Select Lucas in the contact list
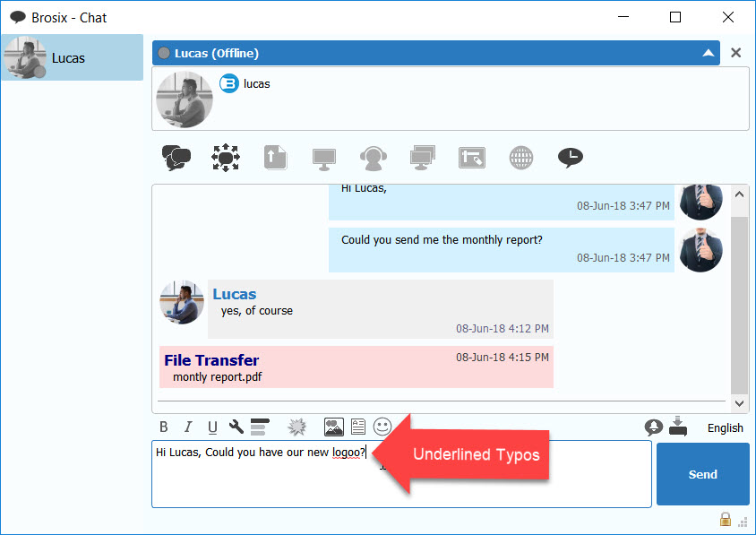Image resolution: width=756 pixels, height=535 pixels. pos(73,57)
